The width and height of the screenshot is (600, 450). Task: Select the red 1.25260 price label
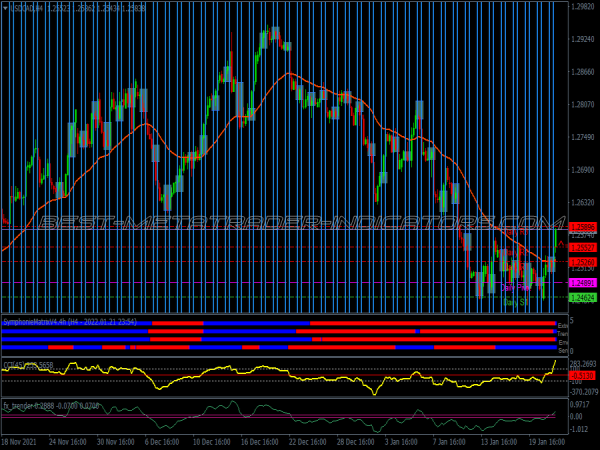pos(583,262)
